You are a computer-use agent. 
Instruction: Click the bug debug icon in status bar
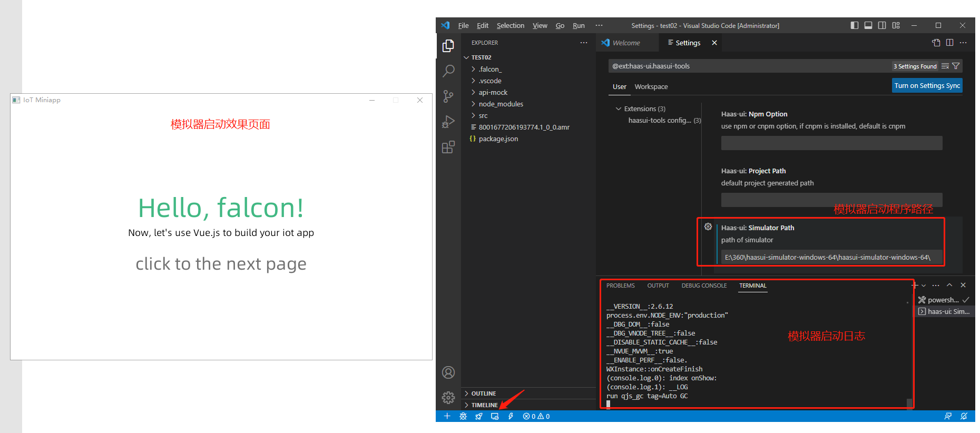point(463,416)
